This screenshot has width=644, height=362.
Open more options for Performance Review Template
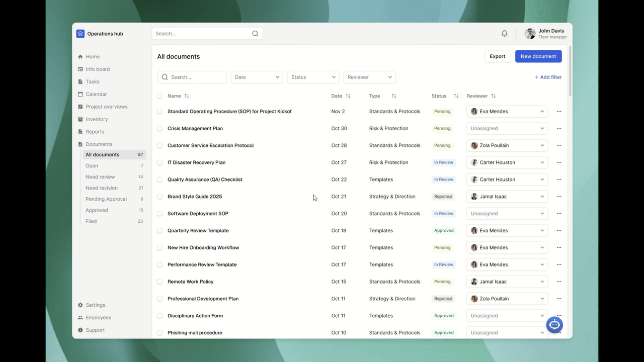click(559, 265)
